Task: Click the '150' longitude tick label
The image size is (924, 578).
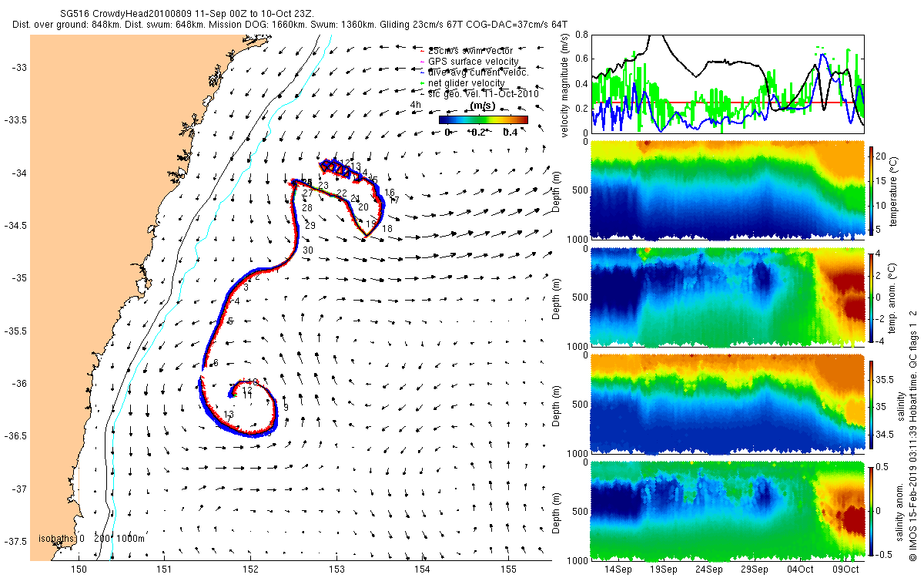Action: click(x=79, y=569)
